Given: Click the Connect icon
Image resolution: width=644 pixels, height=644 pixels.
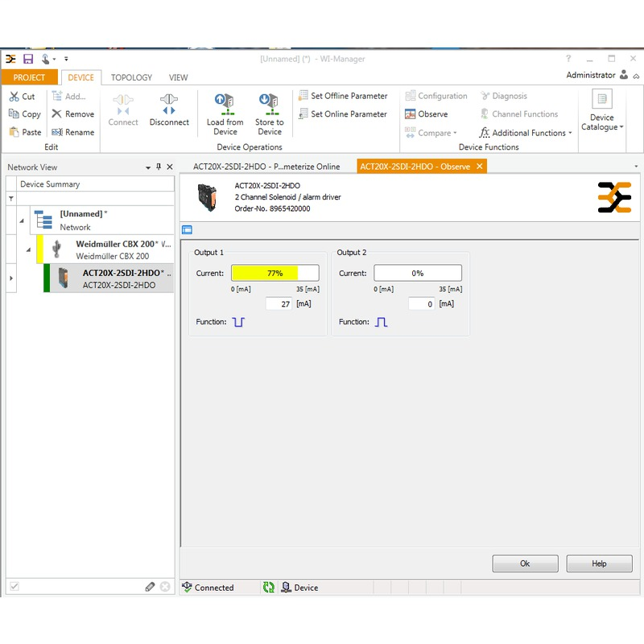Looking at the screenshot, I should coord(123,105).
